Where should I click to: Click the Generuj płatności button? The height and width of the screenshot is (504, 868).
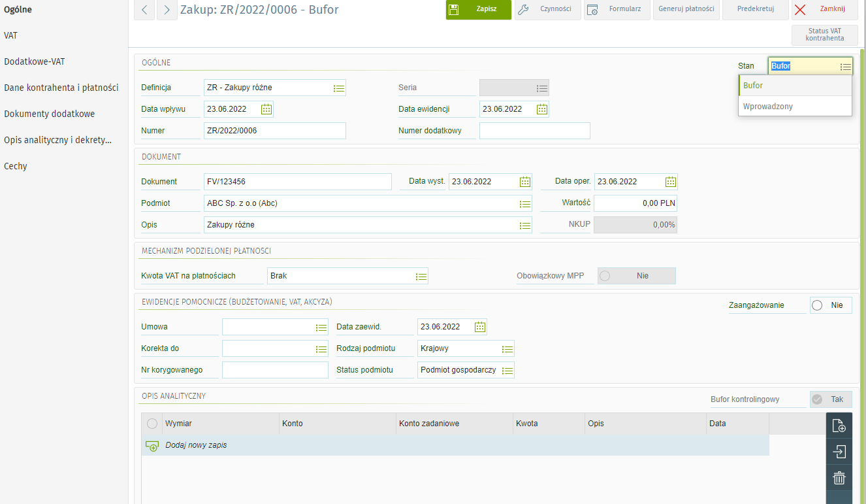point(686,10)
